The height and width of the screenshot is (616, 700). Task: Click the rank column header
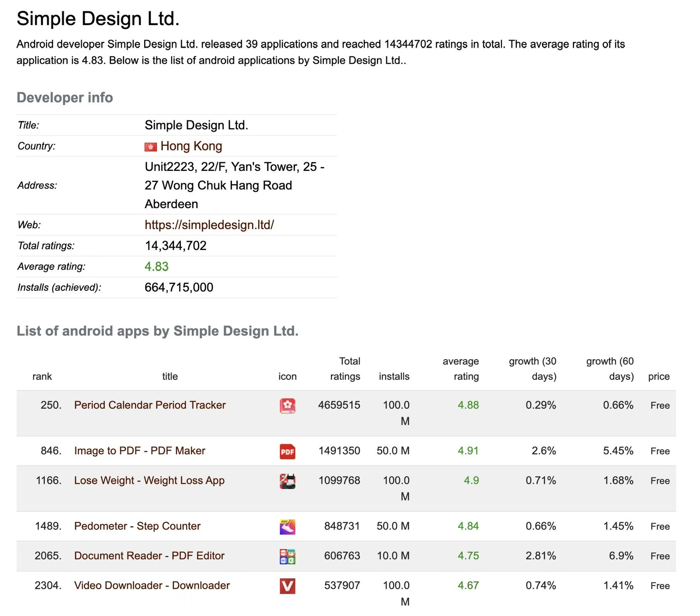[x=42, y=376]
